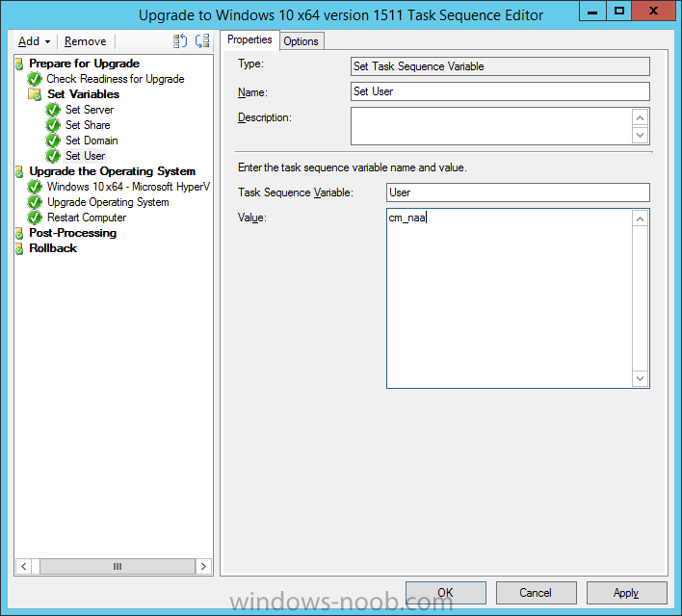
Task: Select the Set Domain step
Action: tap(92, 141)
